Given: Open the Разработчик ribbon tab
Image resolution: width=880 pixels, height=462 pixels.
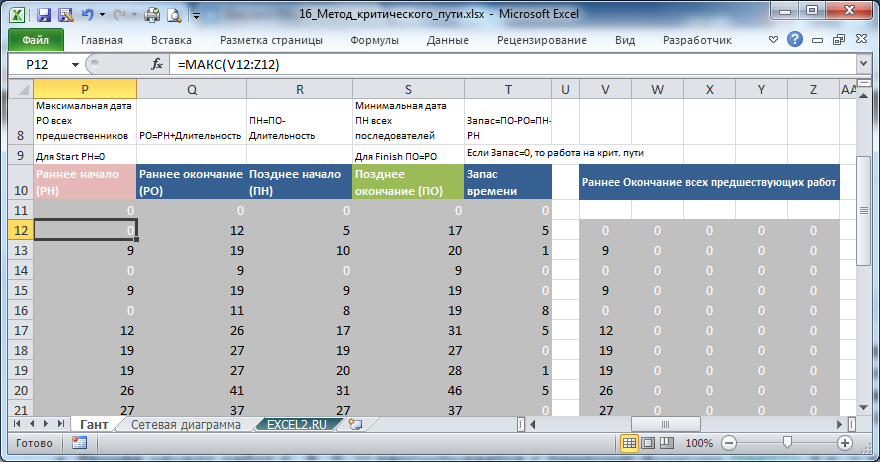Looking at the screenshot, I should coord(697,40).
